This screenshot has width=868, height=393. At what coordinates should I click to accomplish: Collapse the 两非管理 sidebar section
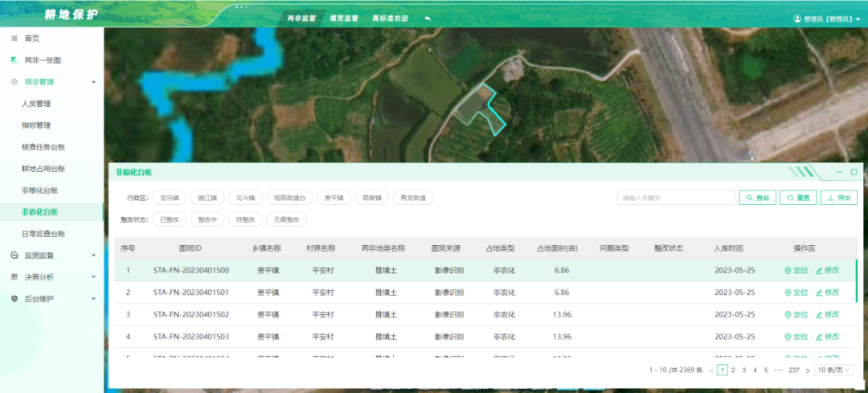coord(93,82)
